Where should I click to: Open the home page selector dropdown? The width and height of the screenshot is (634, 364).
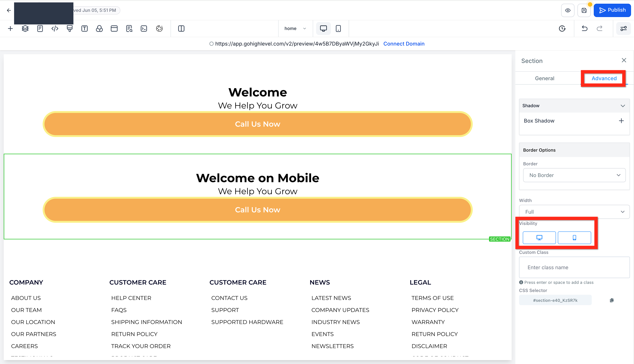coord(295,29)
